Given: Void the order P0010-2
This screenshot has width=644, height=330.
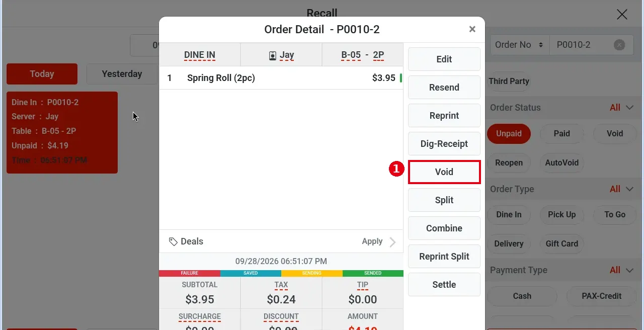Looking at the screenshot, I should [444, 172].
